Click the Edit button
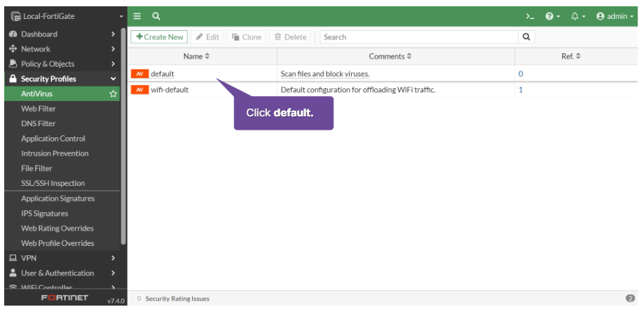The image size is (644, 314). [x=207, y=37]
